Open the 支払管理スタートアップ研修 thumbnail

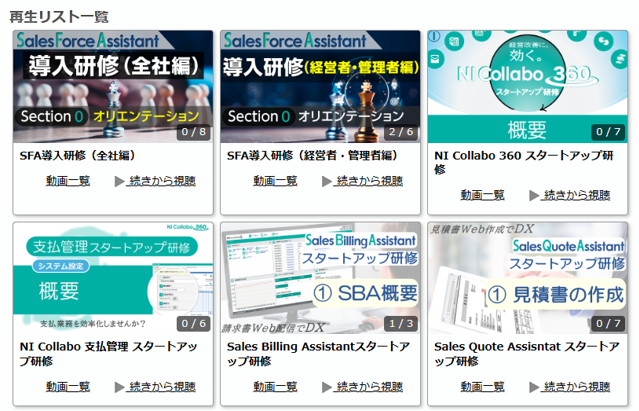(x=113, y=278)
